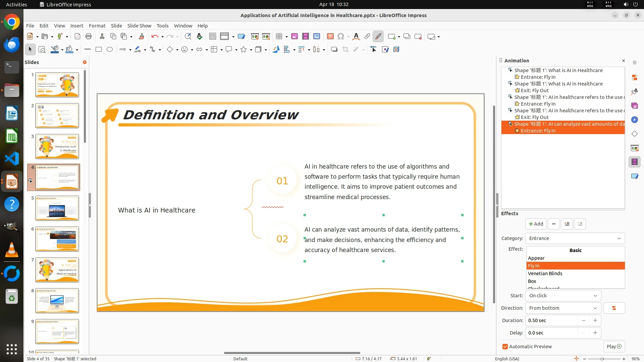Select the Rectangle drawing tool
Viewport: 644px width, 362px height.
(99, 50)
